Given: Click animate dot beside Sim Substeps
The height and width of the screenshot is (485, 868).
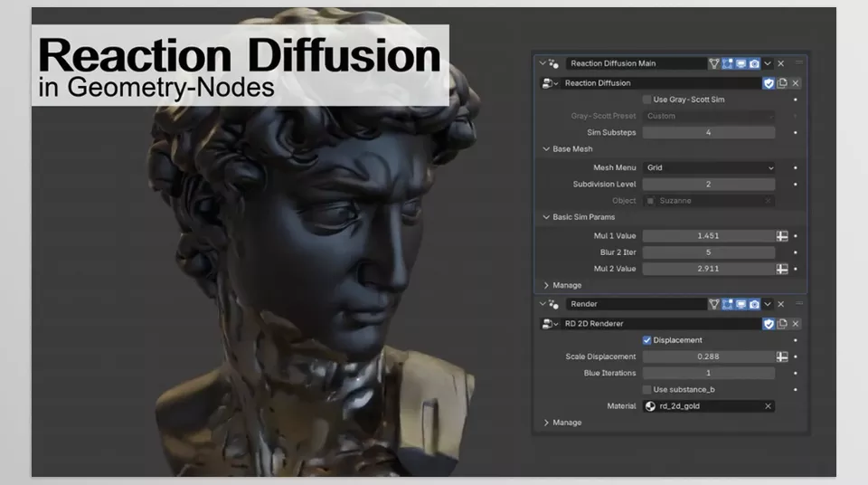Looking at the screenshot, I should tap(796, 132).
